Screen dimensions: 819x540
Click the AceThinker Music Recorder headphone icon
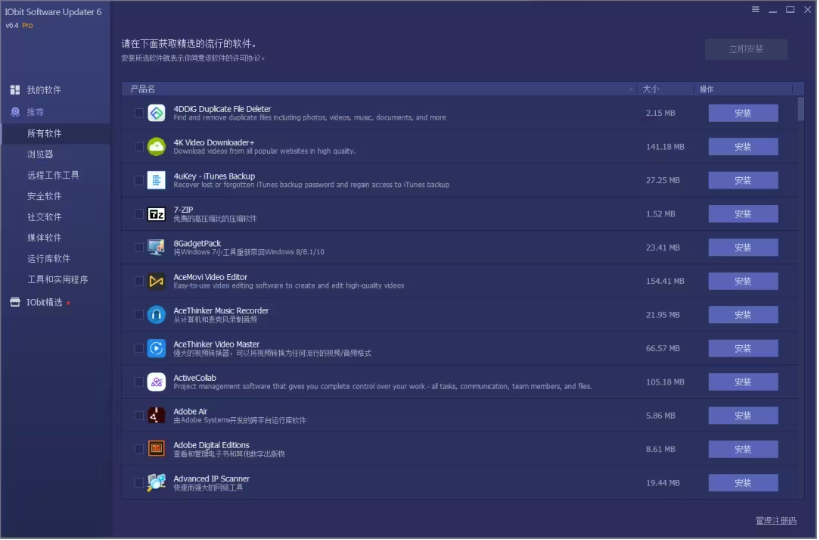click(156, 315)
